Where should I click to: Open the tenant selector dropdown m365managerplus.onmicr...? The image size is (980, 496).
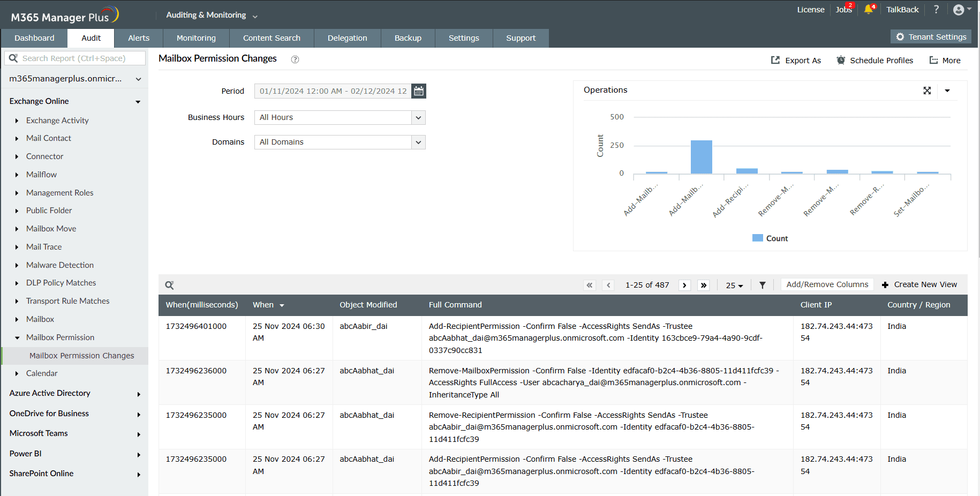[75, 79]
